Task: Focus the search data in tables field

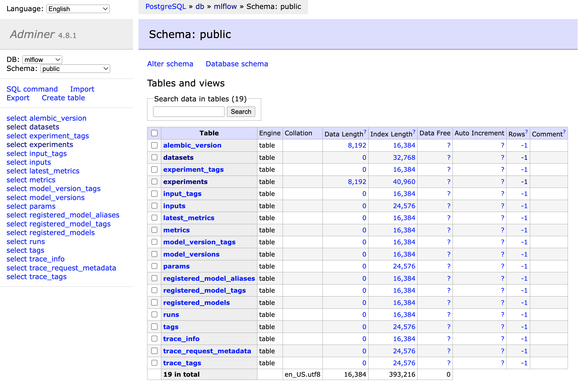Action: 189,112
